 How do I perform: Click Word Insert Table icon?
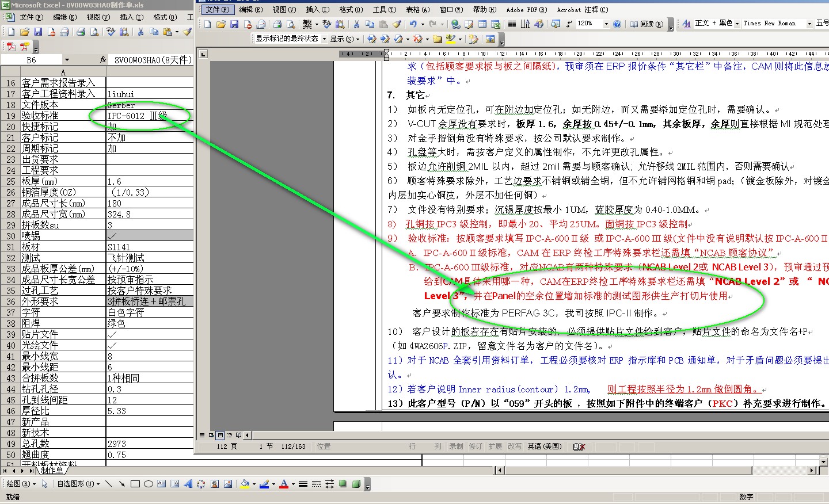[482, 24]
